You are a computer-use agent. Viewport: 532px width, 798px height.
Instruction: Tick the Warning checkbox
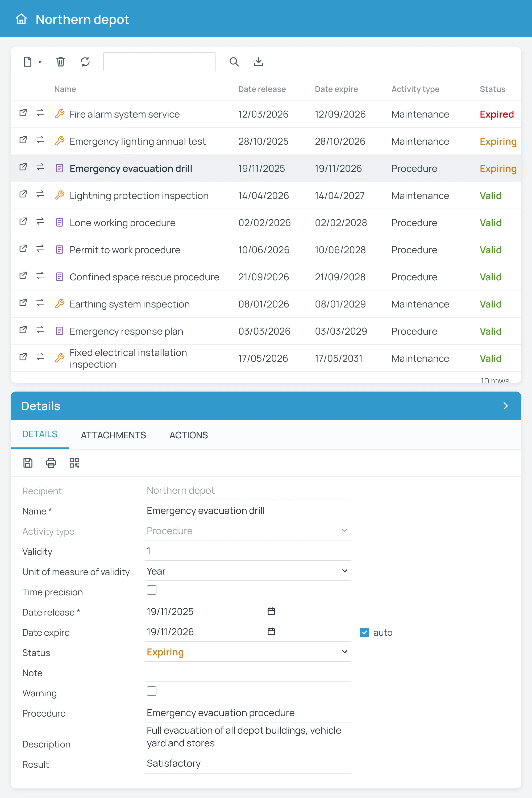click(151, 691)
